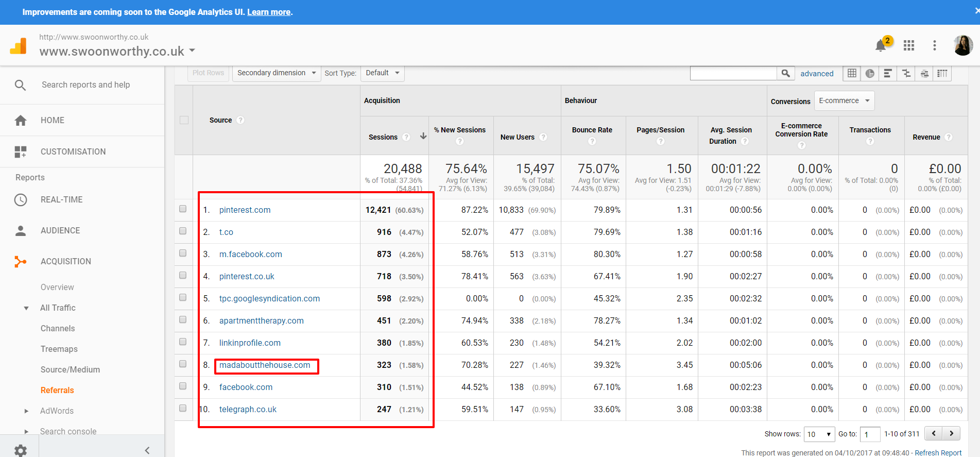Click the three-dot more options icon

(x=934, y=46)
